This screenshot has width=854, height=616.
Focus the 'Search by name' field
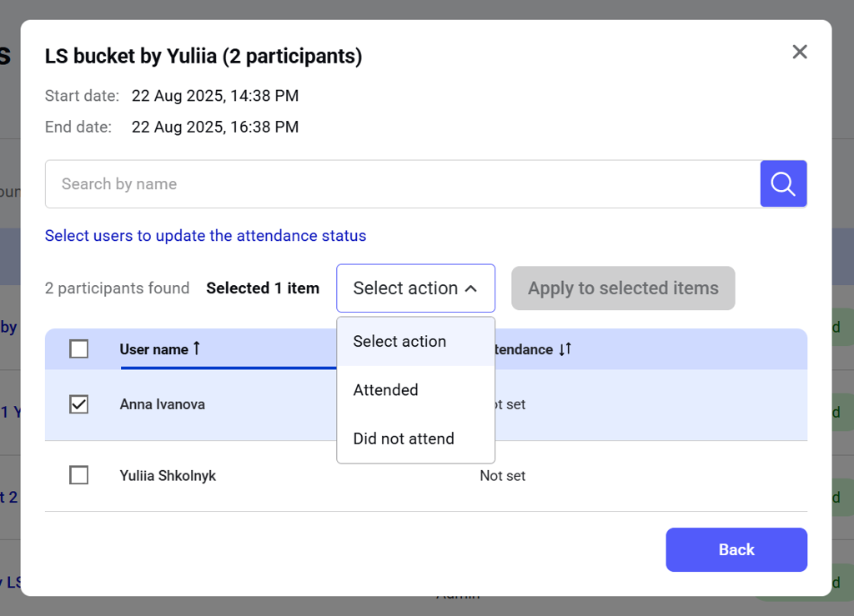402,184
